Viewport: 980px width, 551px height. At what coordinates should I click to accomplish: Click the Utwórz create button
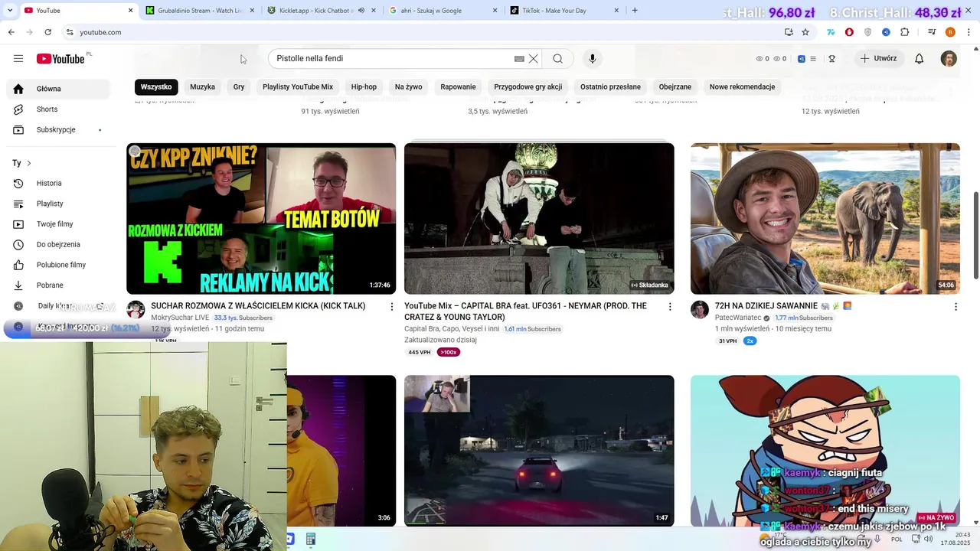(878, 59)
